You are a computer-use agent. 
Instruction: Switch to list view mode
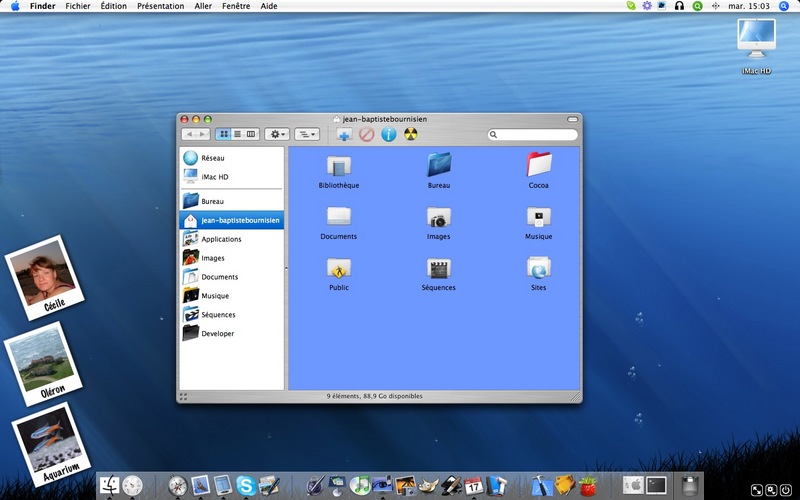point(237,134)
